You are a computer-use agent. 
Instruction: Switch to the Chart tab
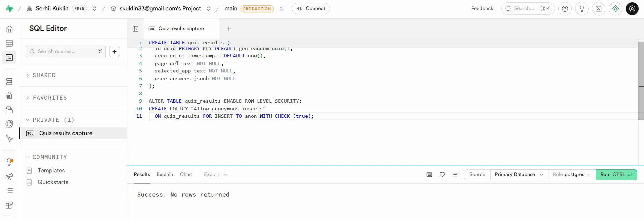point(186,175)
